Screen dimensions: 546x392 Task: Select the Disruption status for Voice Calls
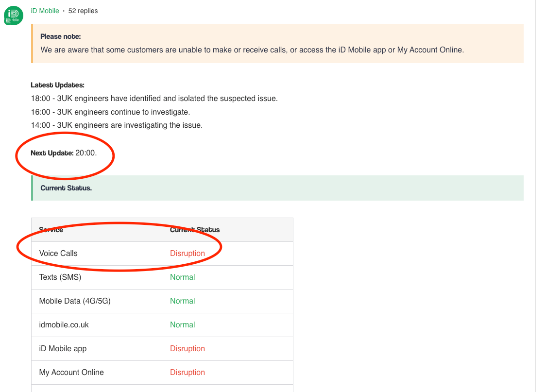pos(188,254)
